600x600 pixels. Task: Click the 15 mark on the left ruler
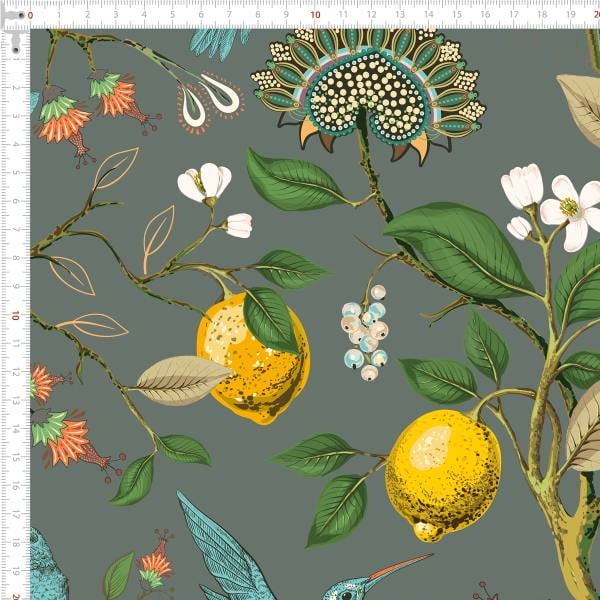point(15,458)
